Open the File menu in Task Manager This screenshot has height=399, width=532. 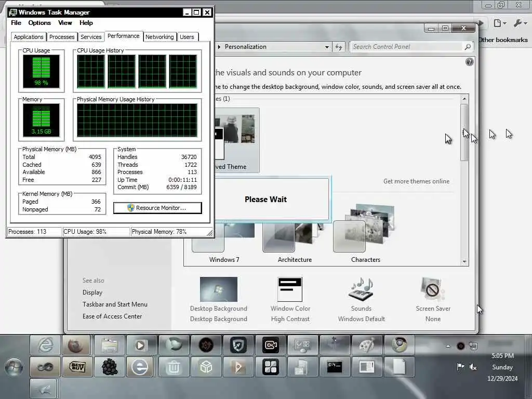[16, 23]
